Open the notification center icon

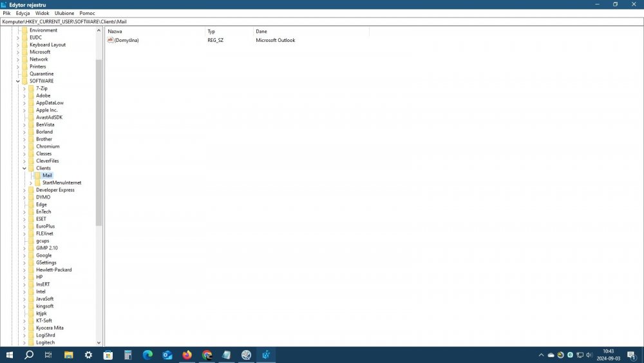coord(630,355)
